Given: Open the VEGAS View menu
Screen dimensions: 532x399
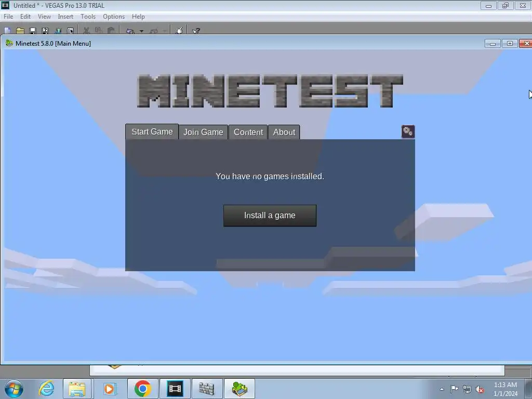Looking at the screenshot, I should point(44,16).
